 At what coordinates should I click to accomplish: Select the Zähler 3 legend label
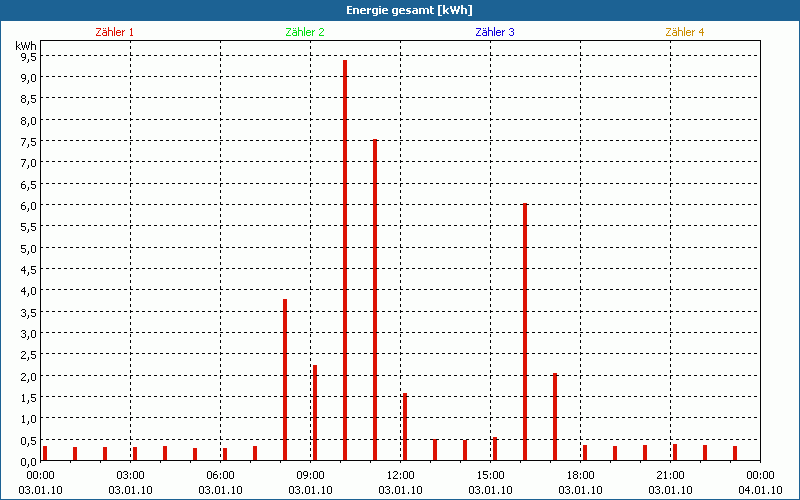495,32
